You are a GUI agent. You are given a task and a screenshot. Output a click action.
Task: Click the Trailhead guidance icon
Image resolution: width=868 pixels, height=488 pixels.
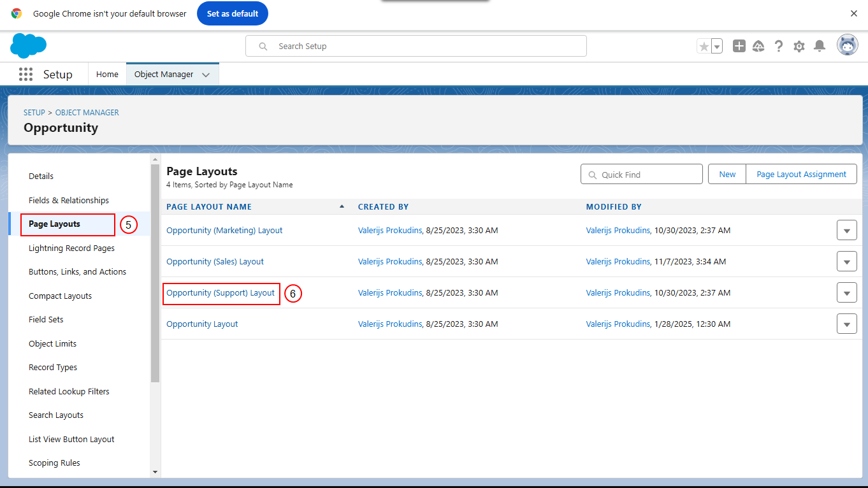pyautogui.click(x=758, y=46)
